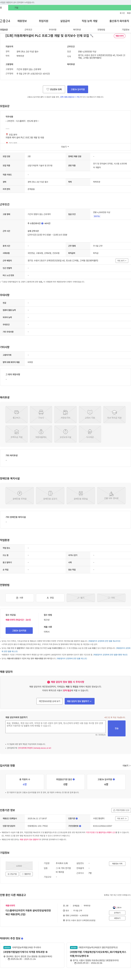131x980 pixels.
Task: Open the 실업급여 menu
Action: 65,21
